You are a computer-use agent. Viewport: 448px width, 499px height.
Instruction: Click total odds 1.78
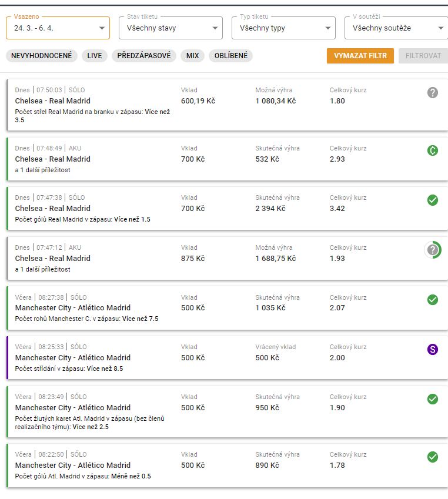click(337, 465)
